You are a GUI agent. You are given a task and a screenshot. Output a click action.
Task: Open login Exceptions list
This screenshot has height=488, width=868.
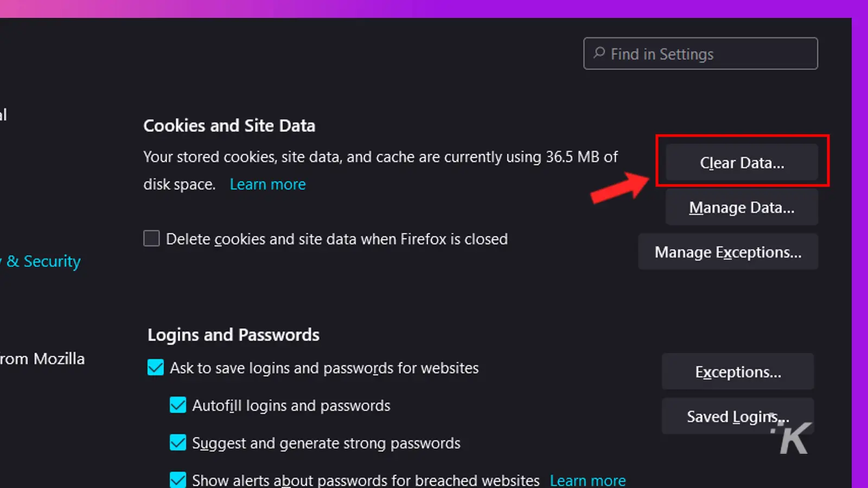click(x=738, y=371)
